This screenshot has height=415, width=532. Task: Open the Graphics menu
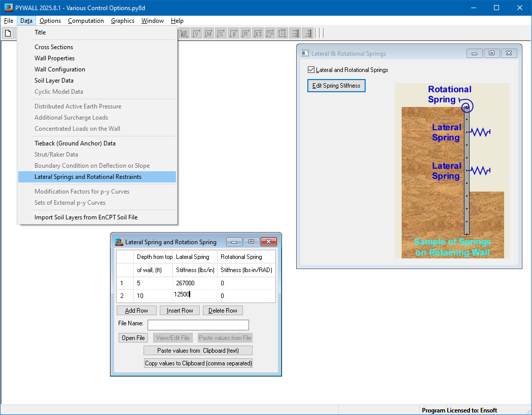122,21
